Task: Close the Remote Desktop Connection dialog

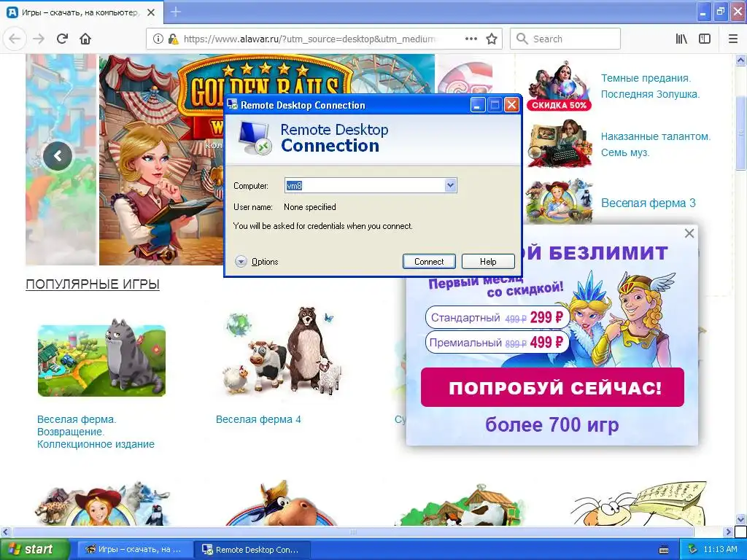Action: (x=511, y=105)
